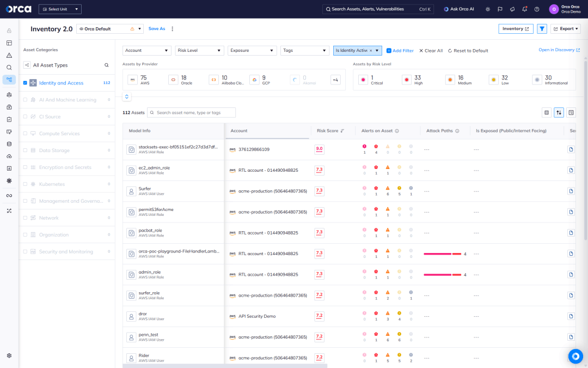The image size is (588, 368).
Task: Open the announcements megaphone icon
Action: [512, 9]
